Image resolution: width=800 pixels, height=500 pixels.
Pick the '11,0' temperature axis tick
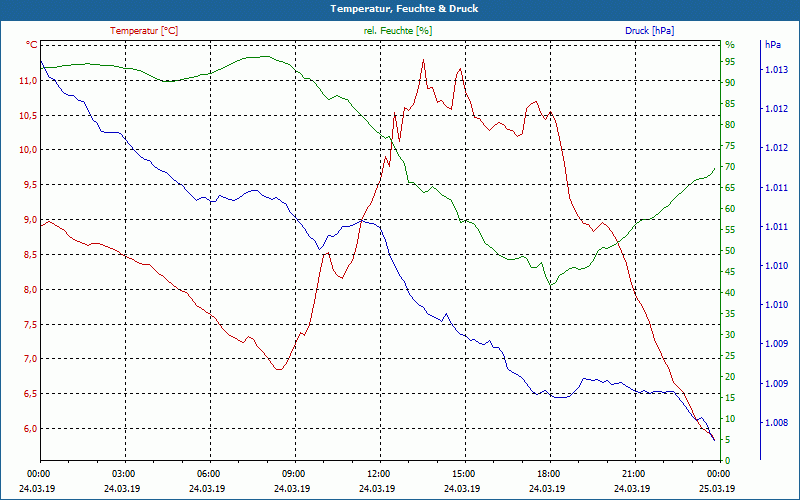[29, 81]
